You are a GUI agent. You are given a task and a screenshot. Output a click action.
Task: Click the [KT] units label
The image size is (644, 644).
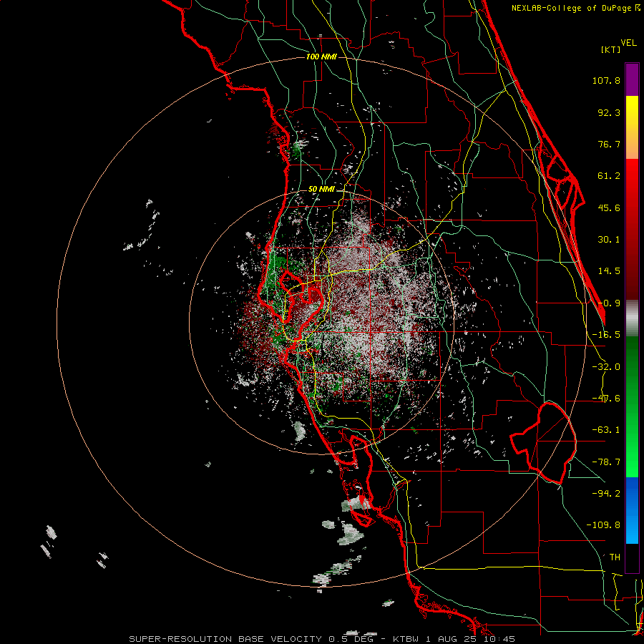611,49
